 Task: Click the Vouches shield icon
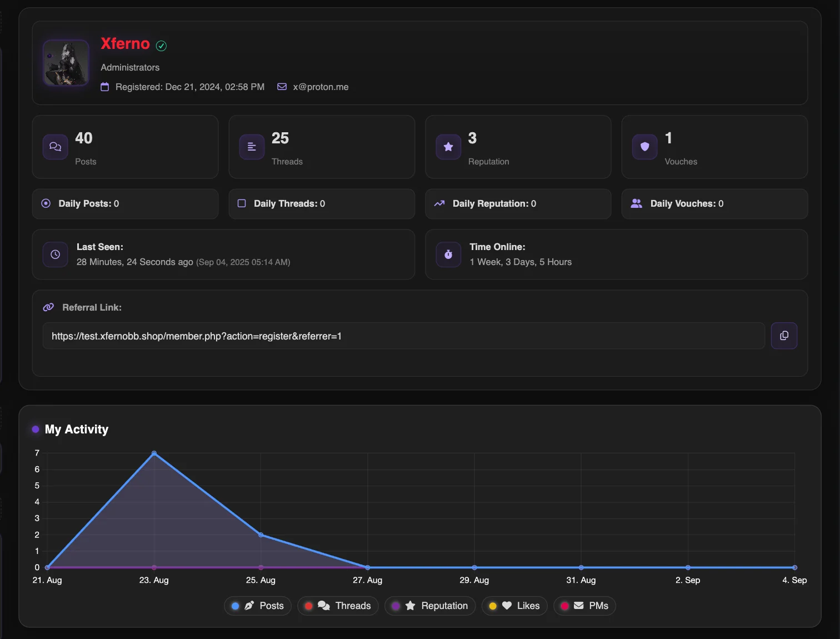[644, 147]
